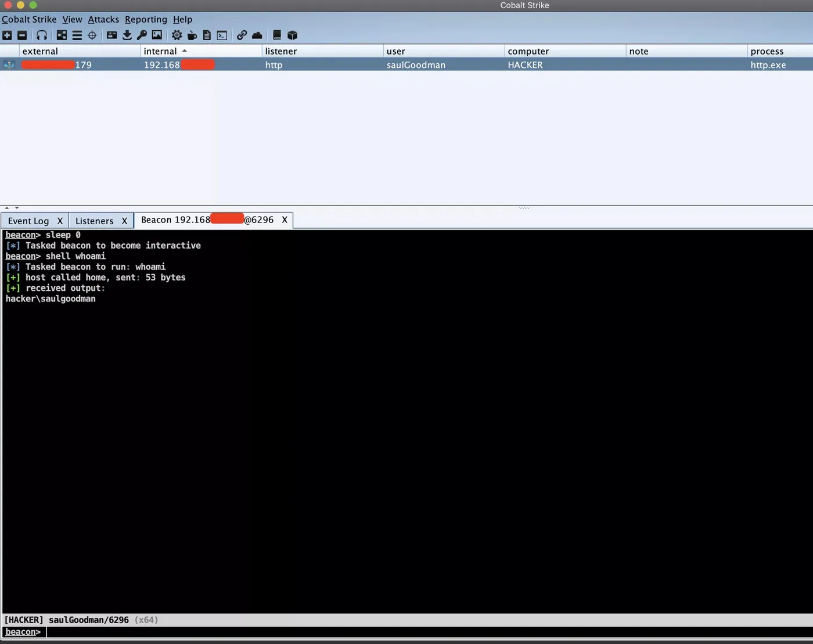Click the beacon command input field
Screen dimensions: 813x644
pyautogui.click(x=429, y=632)
